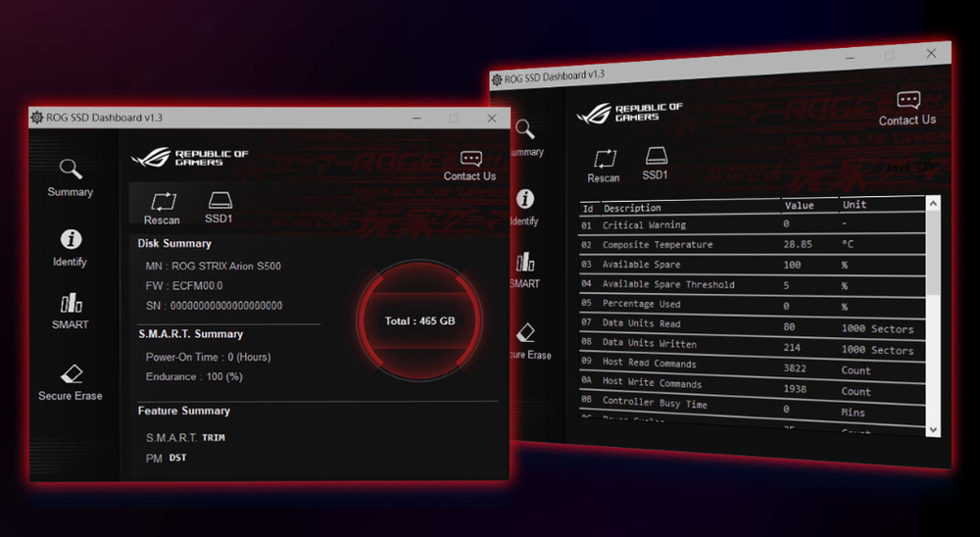Select the Data Units Read row
Image resolution: width=980 pixels, height=537 pixels.
click(752, 325)
